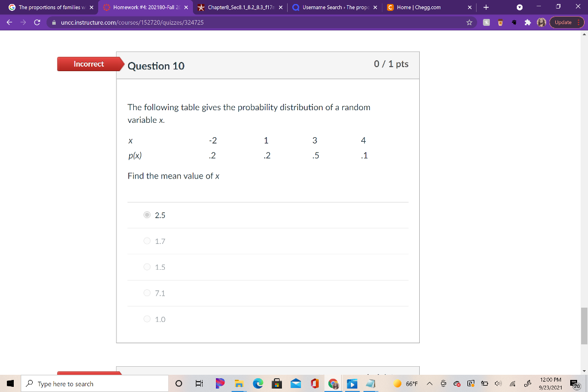Open the Notepad-style app on taskbar
The height and width of the screenshot is (392, 588).
(x=370, y=383)
